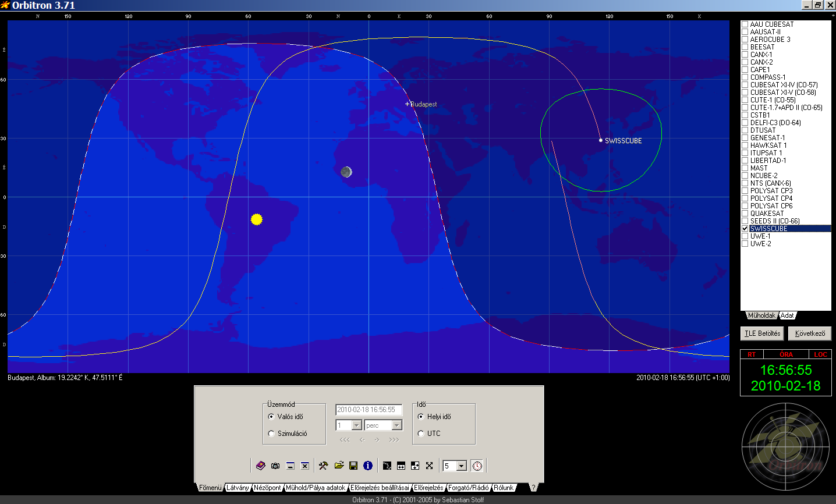This screenshot has width=836, height=504.
Task: Click the green 16:56:55 clock display
Action: click(786, 370)
